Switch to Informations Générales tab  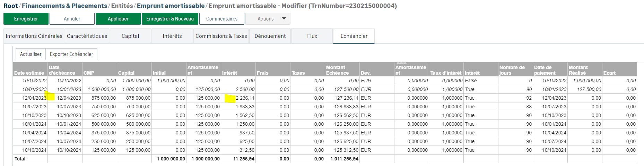tap(34, 36)
